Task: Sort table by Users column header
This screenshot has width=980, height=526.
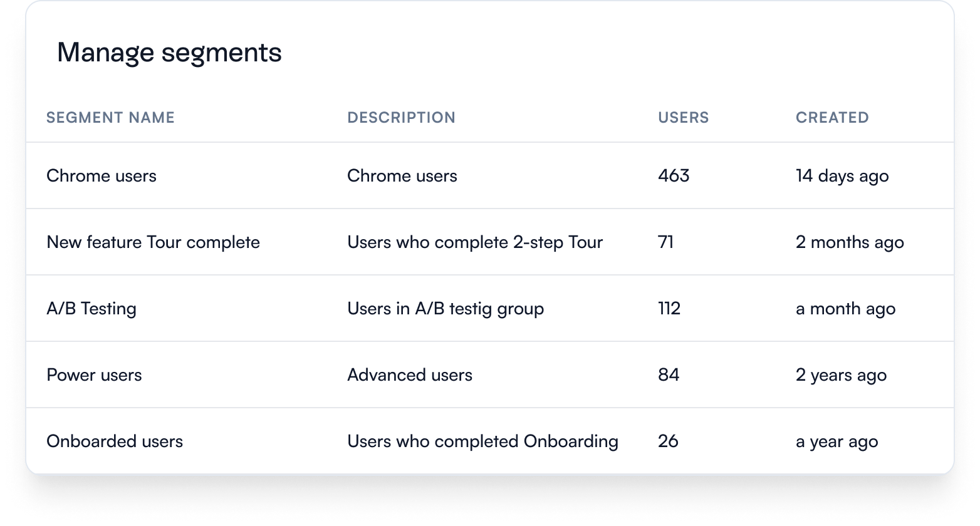Action: [683, 117]
